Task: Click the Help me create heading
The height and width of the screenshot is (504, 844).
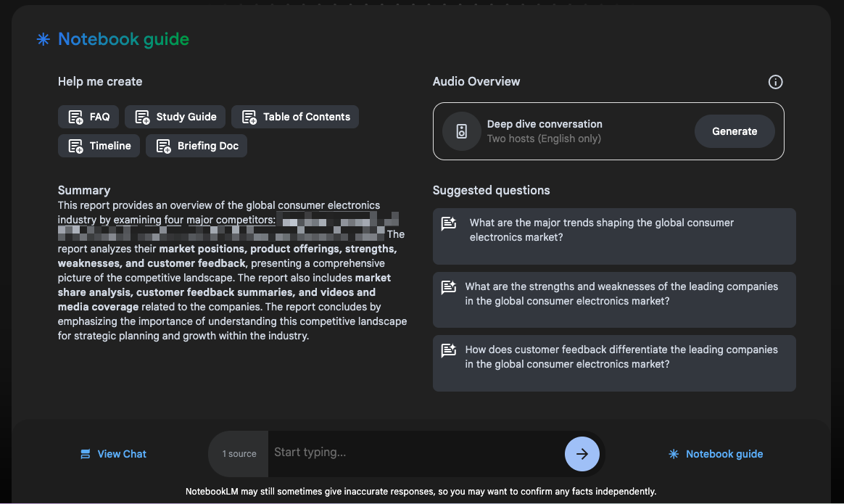Action: (x=100, y=81)
